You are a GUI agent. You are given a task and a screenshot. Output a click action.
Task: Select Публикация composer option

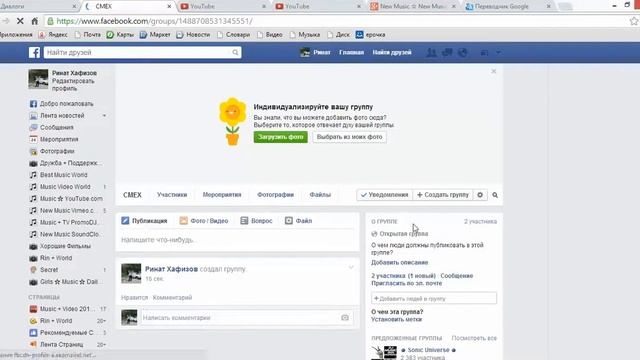click(x=144, y=221)
